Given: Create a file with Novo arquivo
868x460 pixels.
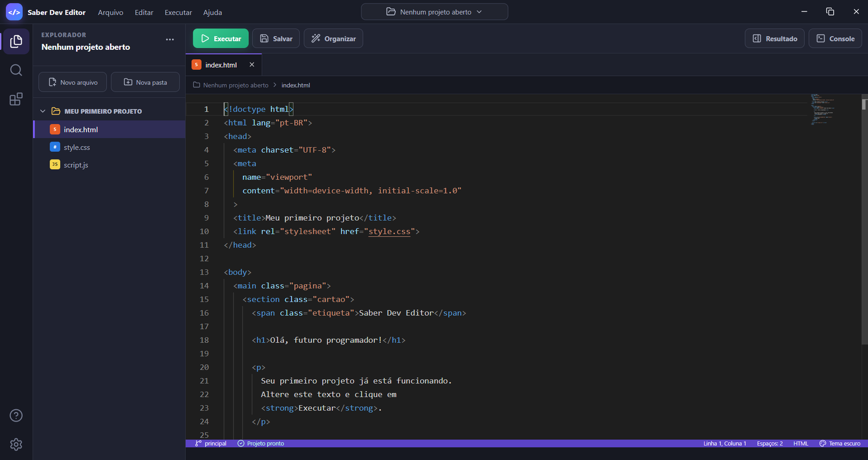Looking at the screenshot, I should [73, 82].
